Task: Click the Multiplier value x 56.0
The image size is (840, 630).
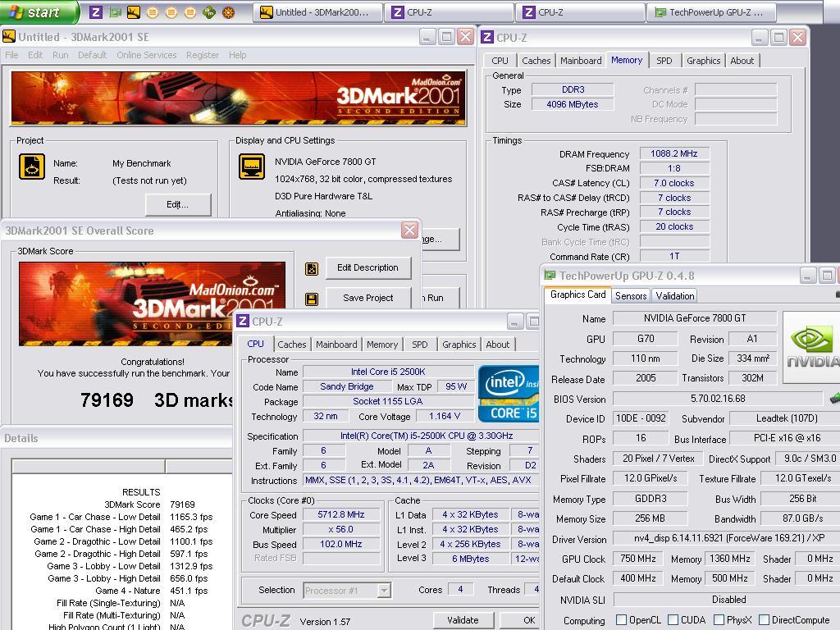Action: (340, 529)
